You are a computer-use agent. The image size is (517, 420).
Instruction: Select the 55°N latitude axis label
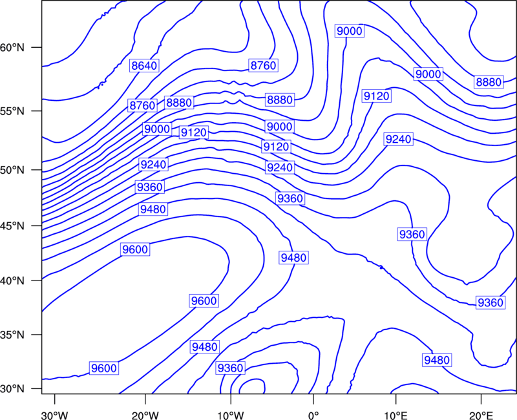click(x=12, y=111)
